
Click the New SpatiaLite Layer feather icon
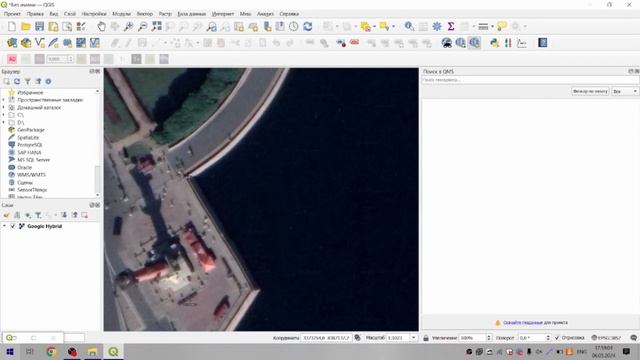pos(53,42)
